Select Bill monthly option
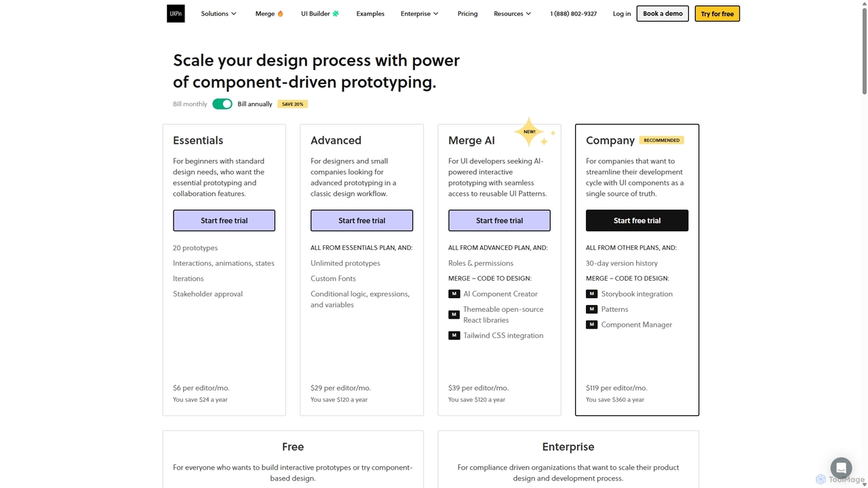 coord(190,104)
